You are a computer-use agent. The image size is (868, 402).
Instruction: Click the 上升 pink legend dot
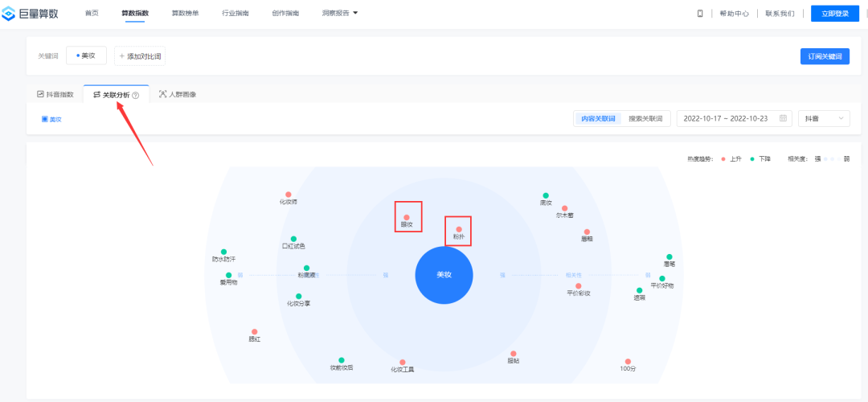[724, 159]
